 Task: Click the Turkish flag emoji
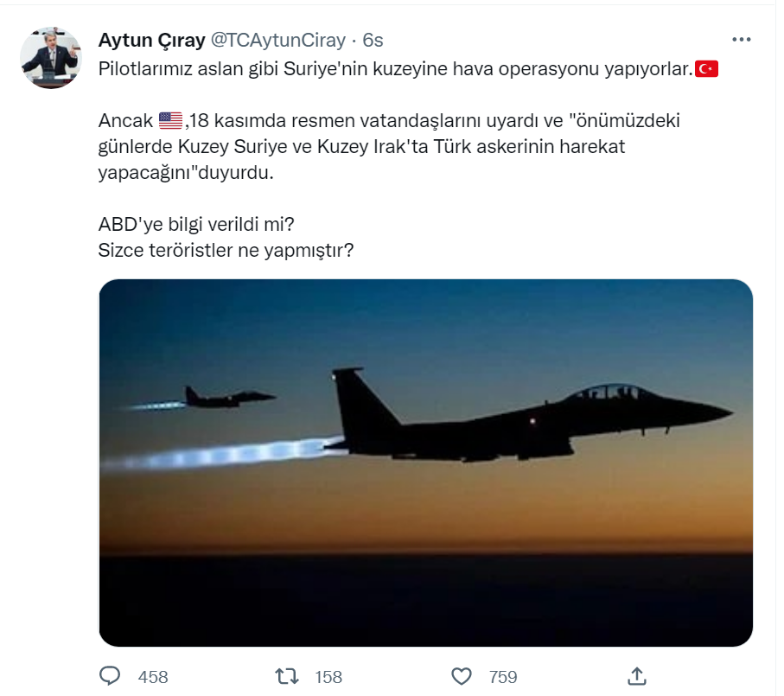click(x=707, y=69)
